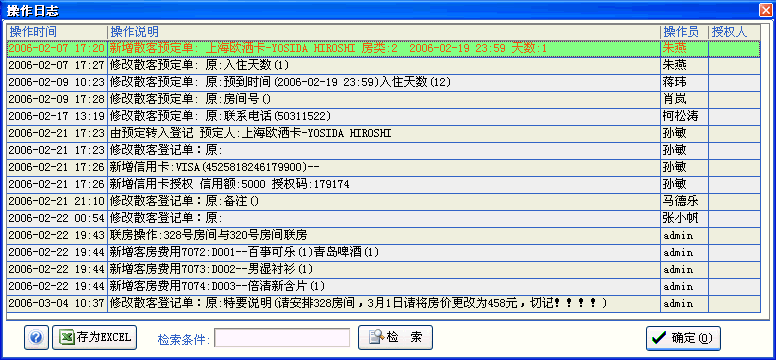776x360 pixels.
Task: Select the 百事可乐 room charge row
Action: 384,252
